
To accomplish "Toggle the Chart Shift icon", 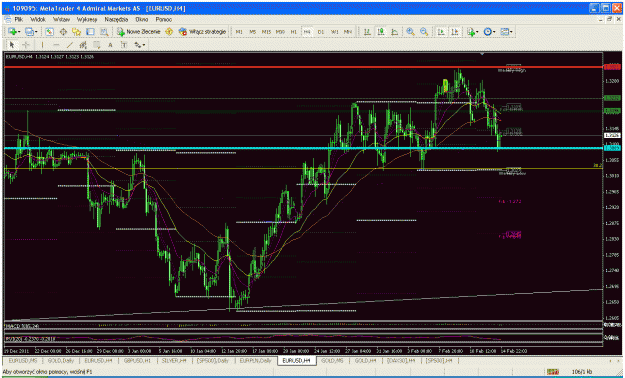I will pyautogui.click(x=454, y=32).
